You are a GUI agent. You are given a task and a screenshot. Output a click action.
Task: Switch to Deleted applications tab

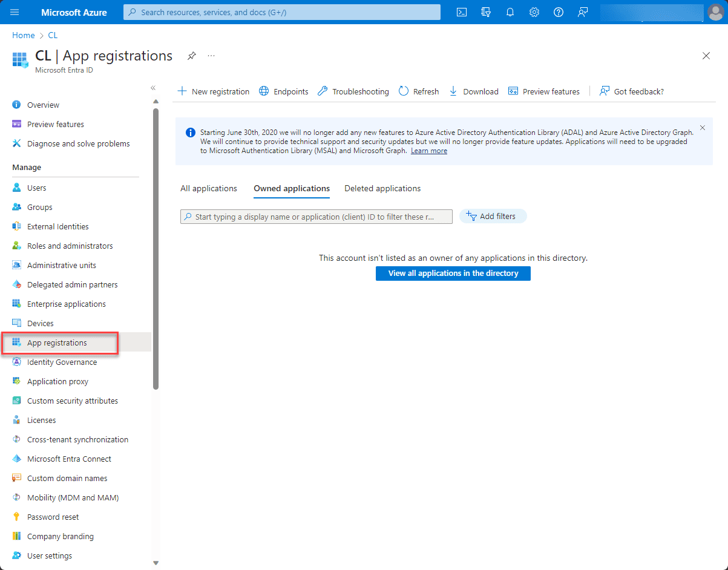[382, 188]
